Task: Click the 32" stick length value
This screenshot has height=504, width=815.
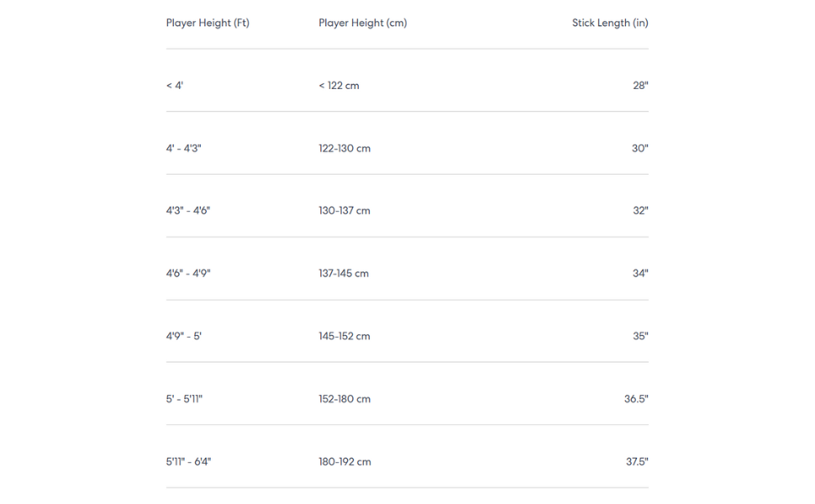Action: click(640, 211)
